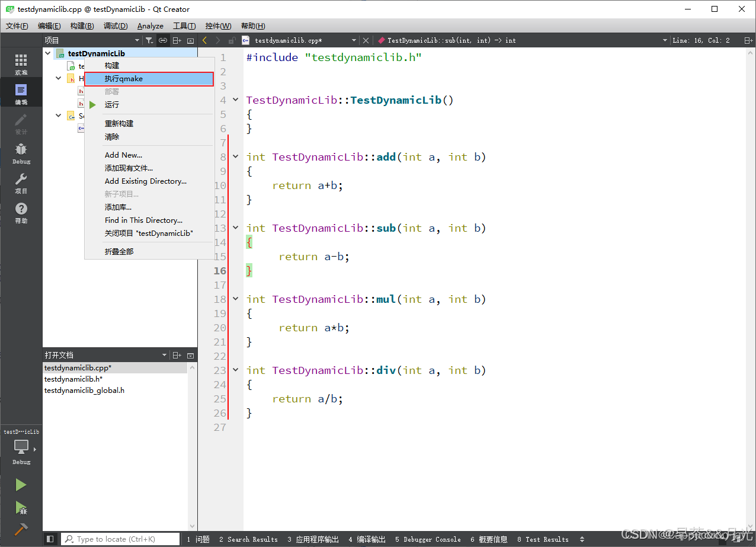756x547 pixels.
Task: Fold the sub function at line 13
Action: click(x=235, y=228)
